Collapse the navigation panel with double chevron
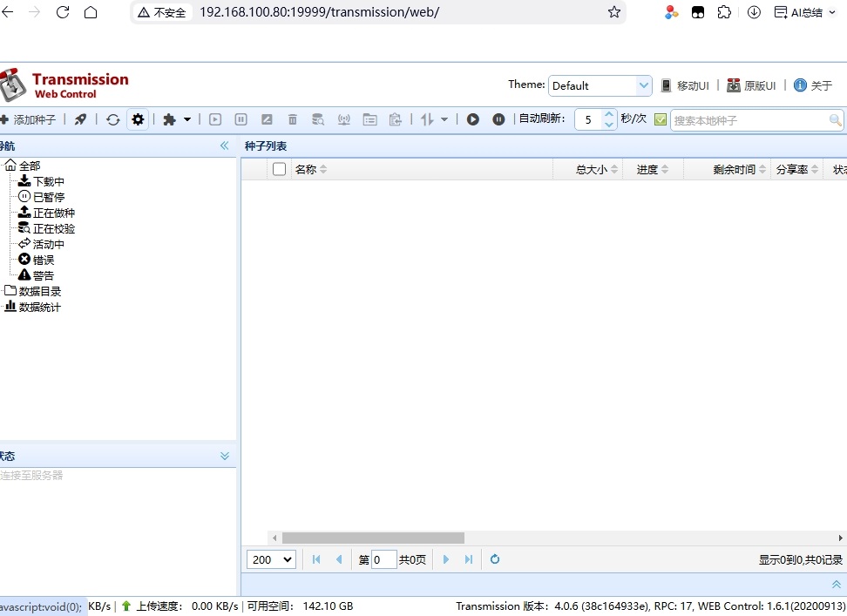This screenshot has height=616, width=847. pyautogui.click(x=224, y=146)
